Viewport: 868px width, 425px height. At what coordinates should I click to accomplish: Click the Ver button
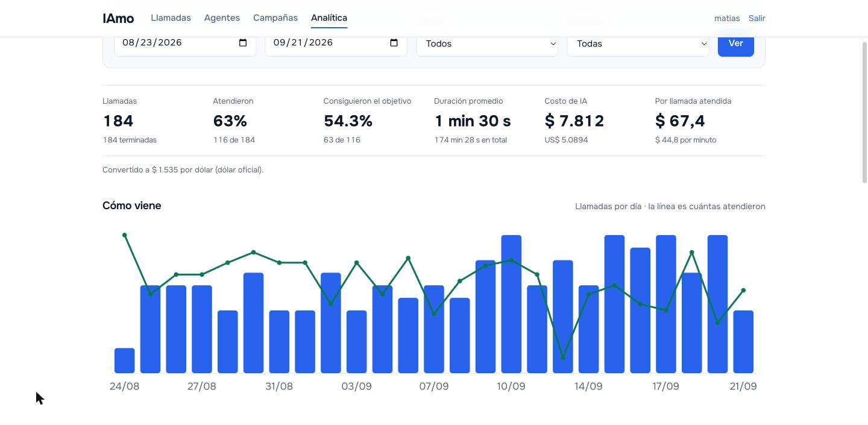(735, 43)
